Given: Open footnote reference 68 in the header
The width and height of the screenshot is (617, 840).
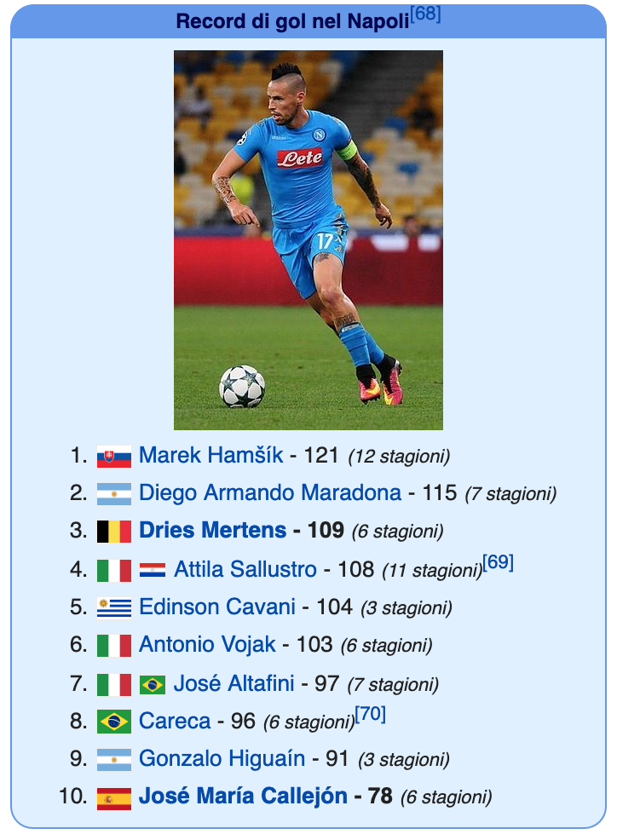Looking at the screenshot, I should pyautogui.click(x=425, y=14).
